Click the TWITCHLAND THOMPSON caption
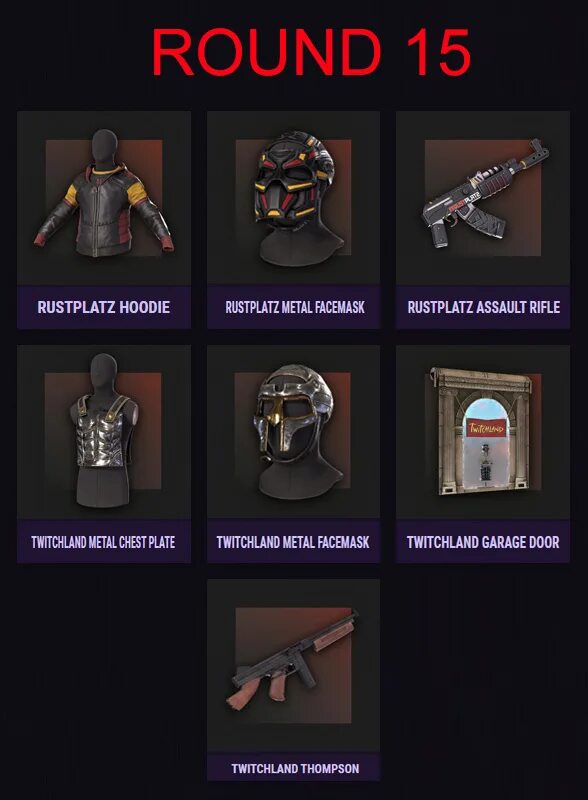This screenshot has height=800, width=588. click(295, 768)
